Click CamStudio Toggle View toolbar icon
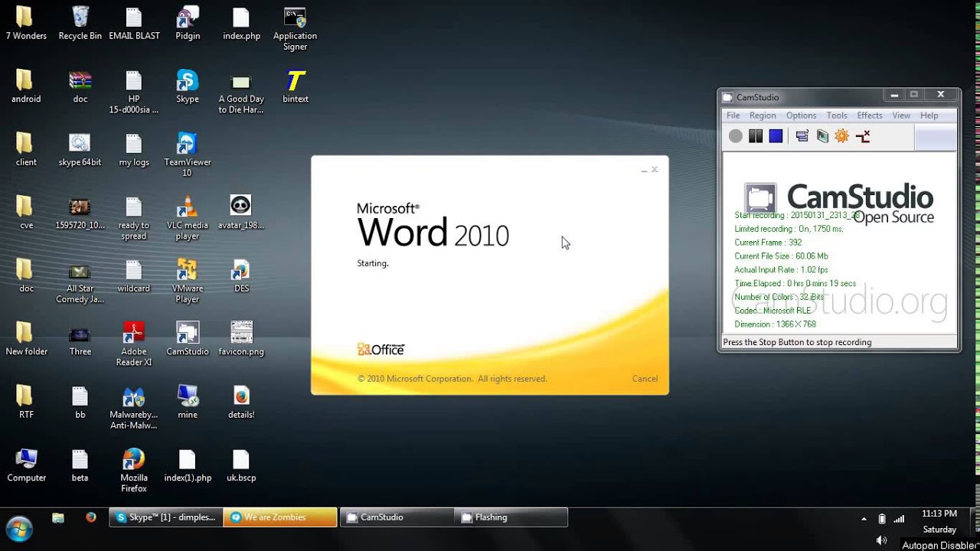Screen dimensions: 980x551 pos(802,136)
